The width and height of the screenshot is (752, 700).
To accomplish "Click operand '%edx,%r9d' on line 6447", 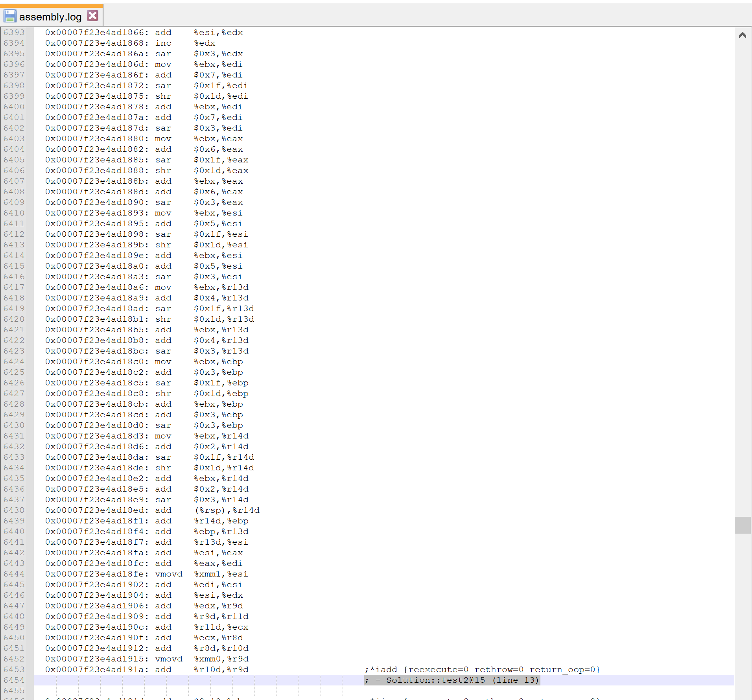I will (218, 606).
